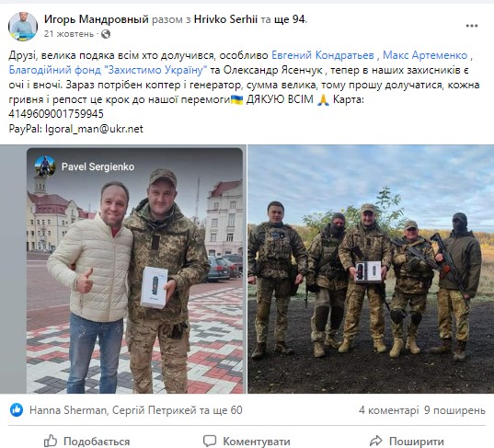
Task: Share the post using Поширити
Action: [407, 441]
